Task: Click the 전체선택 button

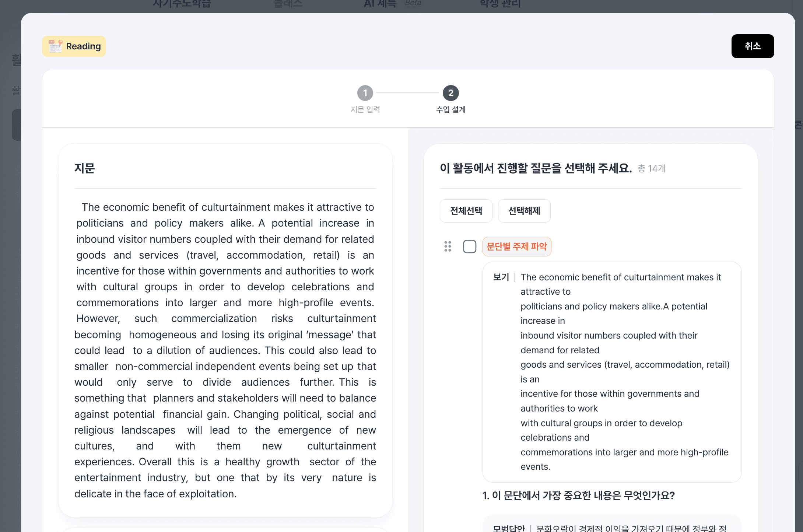Action: pyautogui.click(x=466, y=211)
